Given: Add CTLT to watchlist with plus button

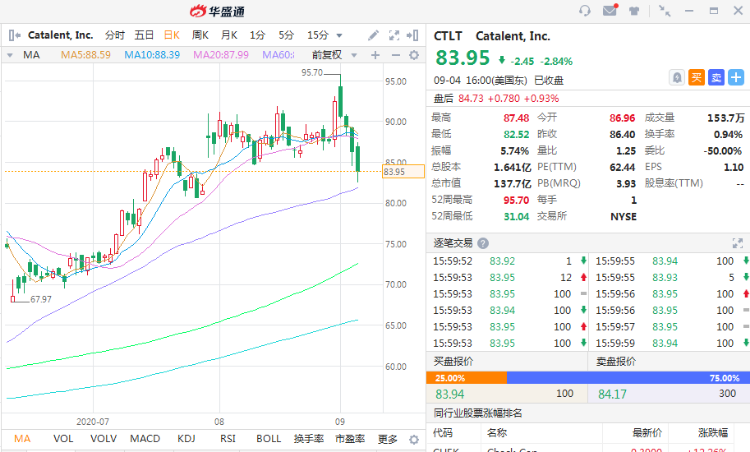Looking at the screenshot, I should (x=736, y=77).
